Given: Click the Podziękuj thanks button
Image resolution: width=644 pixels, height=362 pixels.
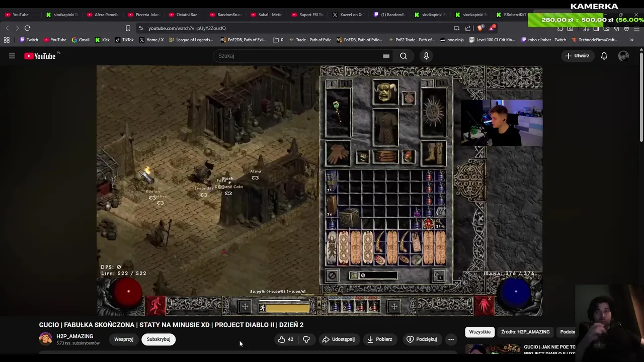Looking at the screenshot, I should [422, 339].
